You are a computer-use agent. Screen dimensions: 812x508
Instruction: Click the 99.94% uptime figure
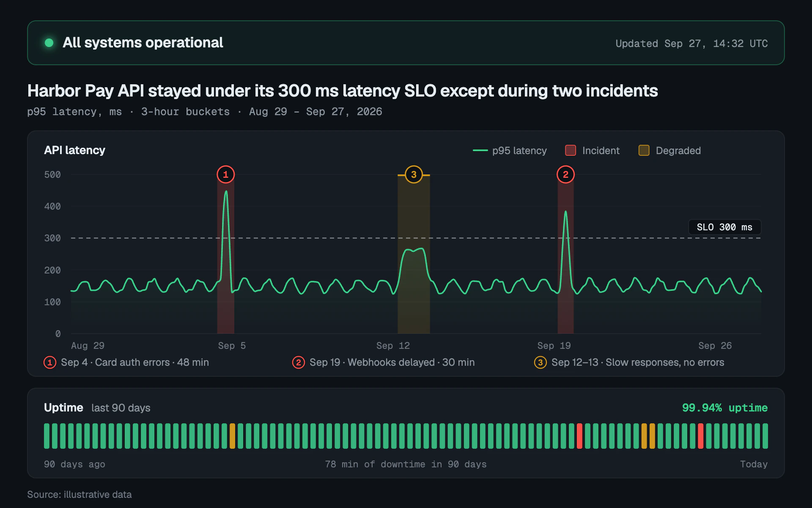coord(725,408)
